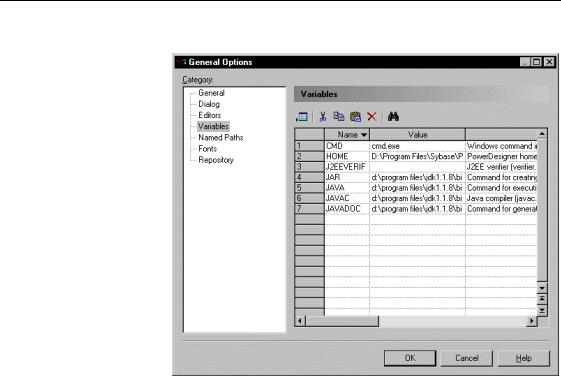561x376 pixels.
Task: Select row header 7 for JAVADOC
Action: [309, 209]
